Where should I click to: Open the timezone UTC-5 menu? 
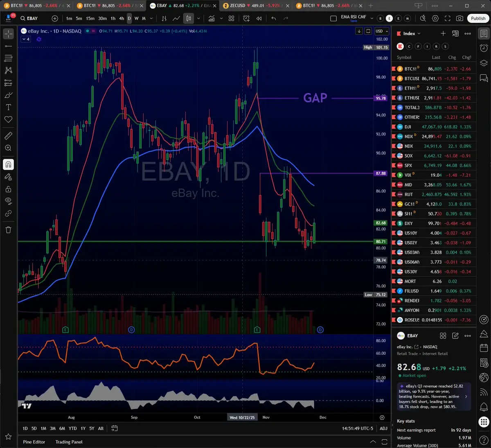[358, 428]
